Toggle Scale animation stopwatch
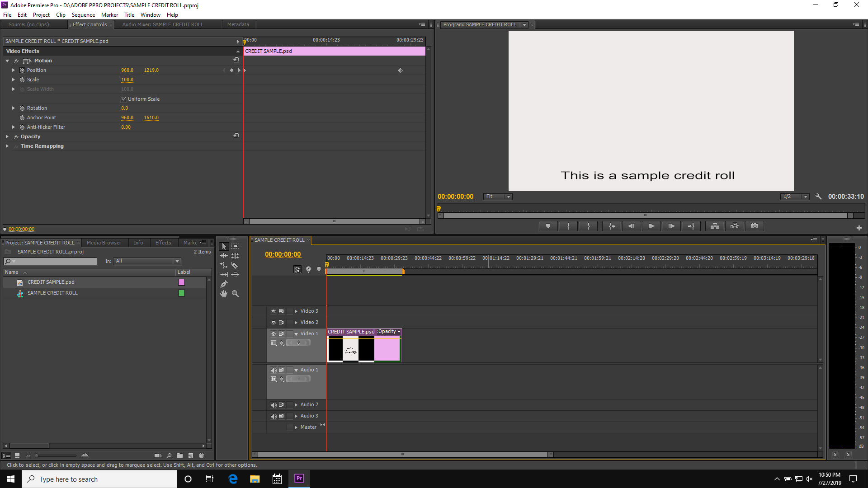 22,80
